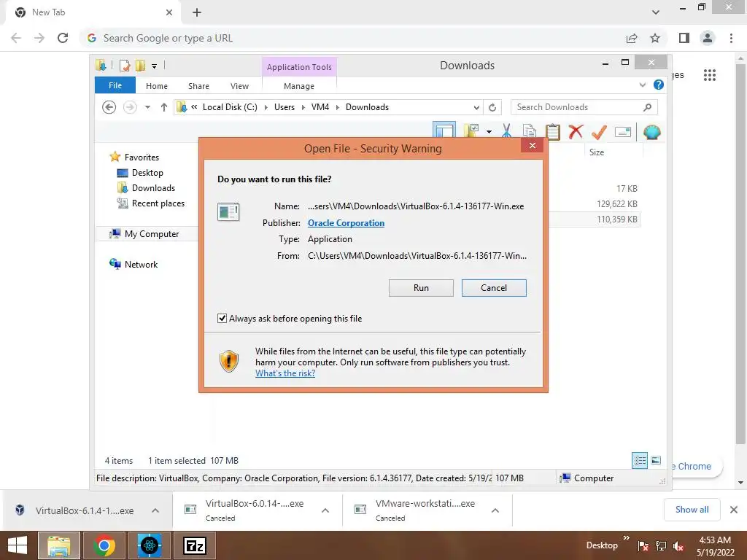Open the Oracle Corporation publisher link
Viewport: 747px width, 560px height.
point(346,223)
